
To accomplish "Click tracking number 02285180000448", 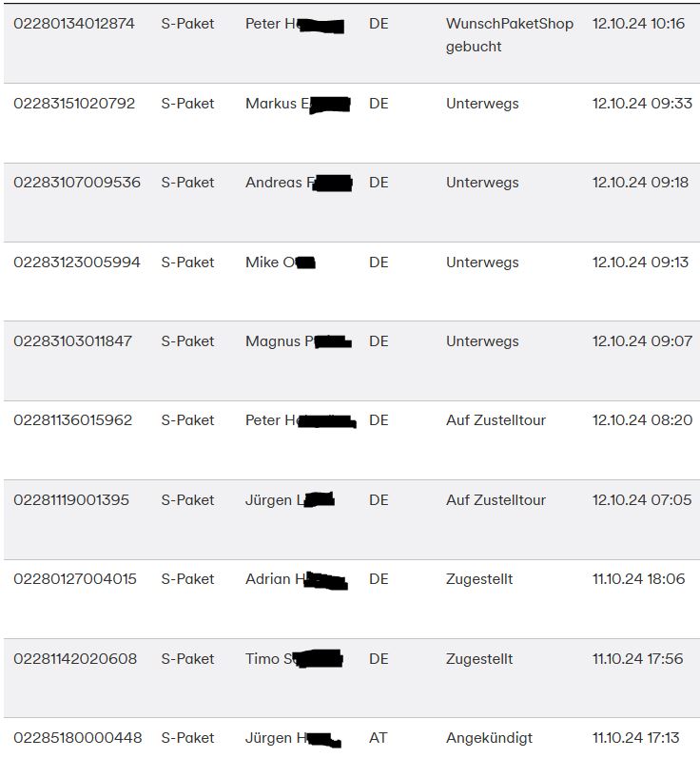I will tap(78, 738).
